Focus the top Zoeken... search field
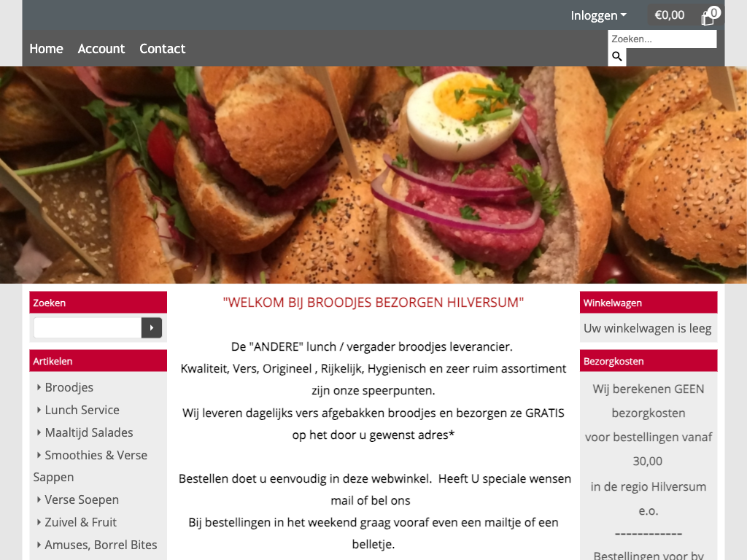The width and height of the screenshot is (747, 560). (x=662, y=39)
